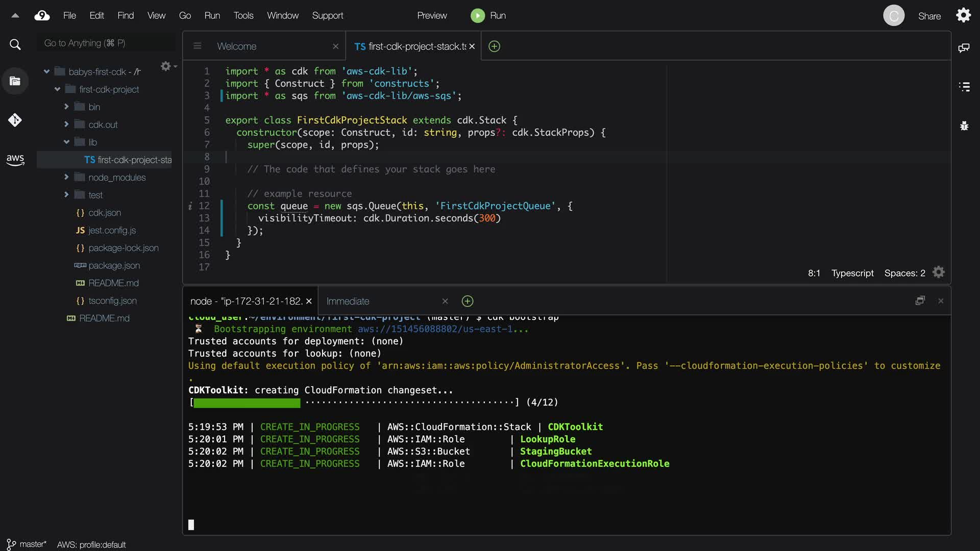Open the Collaborate chat panel icon
The width and height of the screenshot is (980, 551).
click(x=964, y=48)
